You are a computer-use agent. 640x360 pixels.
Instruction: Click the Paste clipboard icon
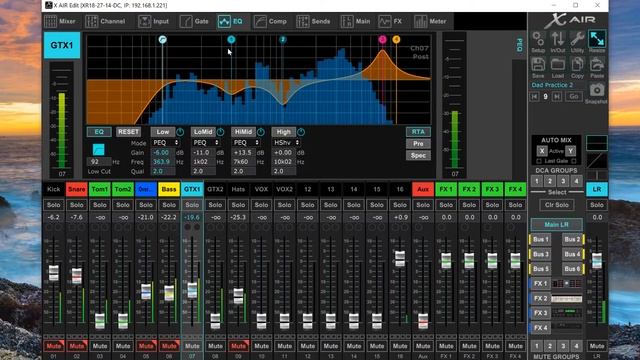597,65
